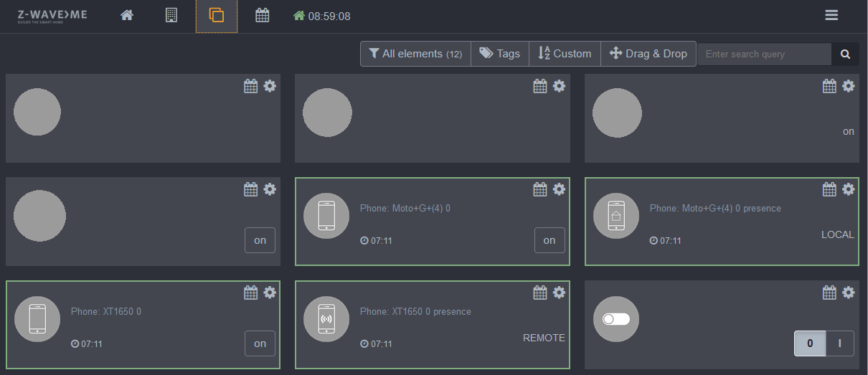
Task: Switch the toggle widget to 0 (off)
Action: point(810,343)
